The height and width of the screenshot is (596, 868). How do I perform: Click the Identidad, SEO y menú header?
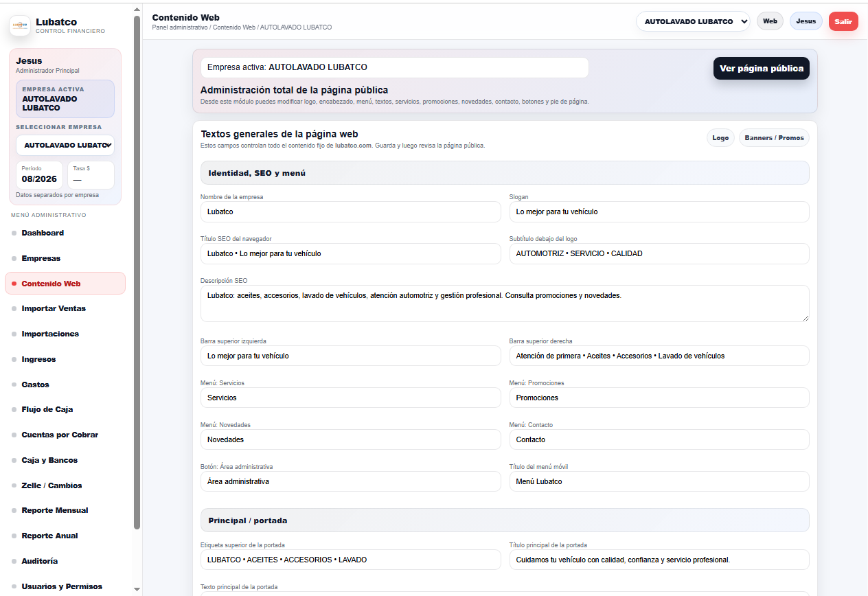[505, 173]
